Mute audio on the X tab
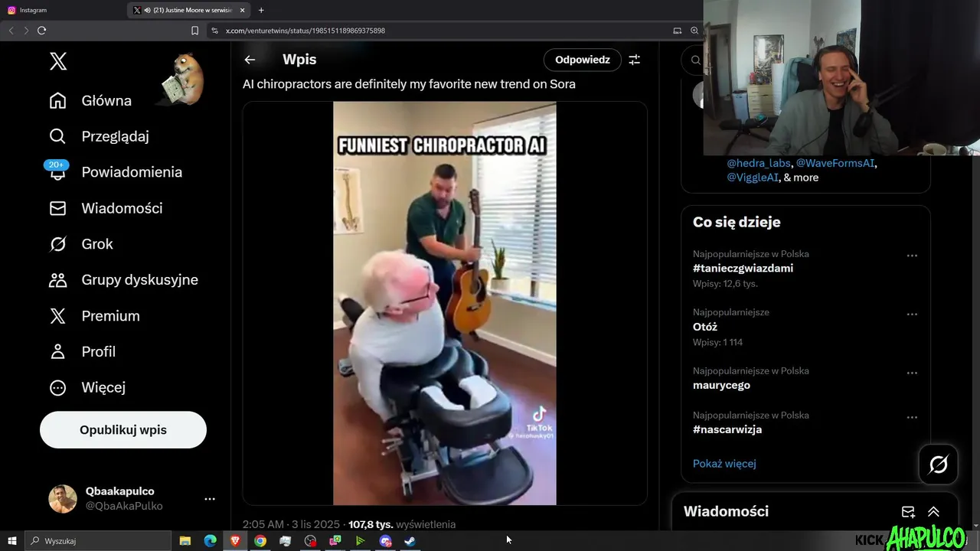980x551 pixels. point(146,10)
